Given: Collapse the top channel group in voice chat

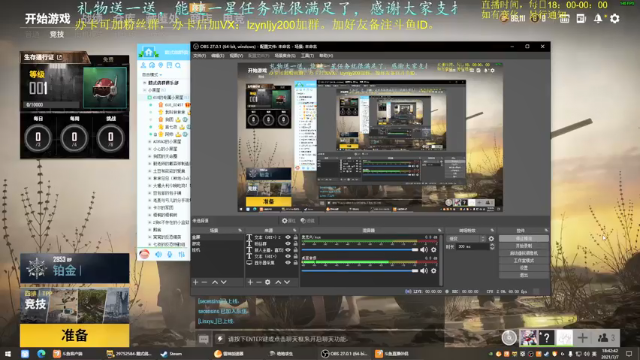Looking at the screenshot, I should pos(144,83).
